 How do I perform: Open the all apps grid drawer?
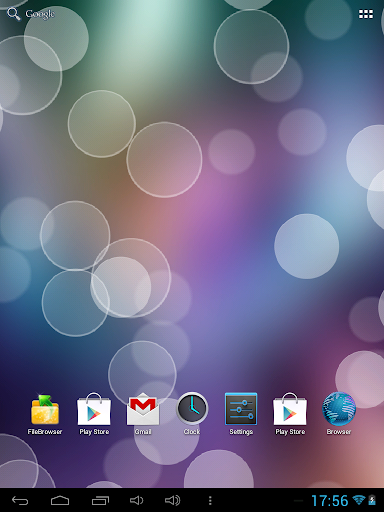click(366, 14)
